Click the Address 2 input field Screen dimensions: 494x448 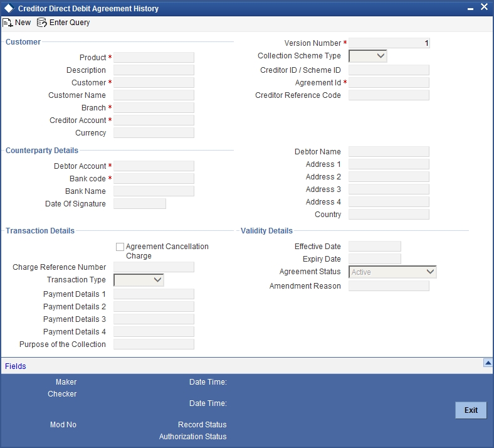click(x=389, y=177)
